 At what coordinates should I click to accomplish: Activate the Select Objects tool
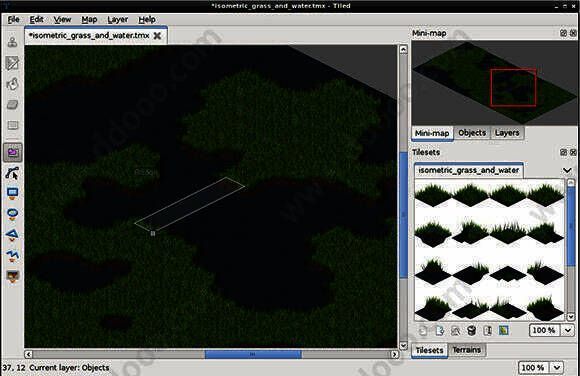click(13, 152)
